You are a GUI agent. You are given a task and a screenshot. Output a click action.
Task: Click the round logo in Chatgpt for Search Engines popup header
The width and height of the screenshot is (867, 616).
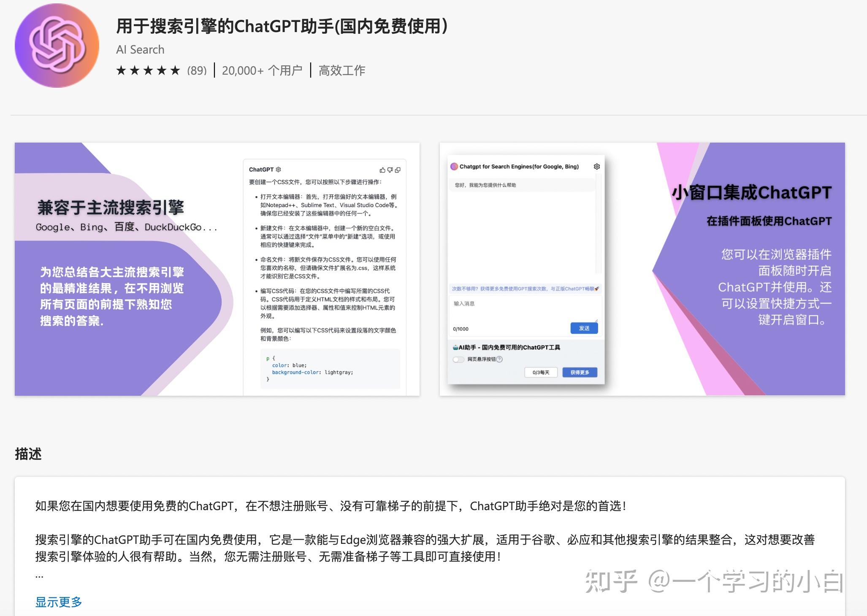(454, 167)
